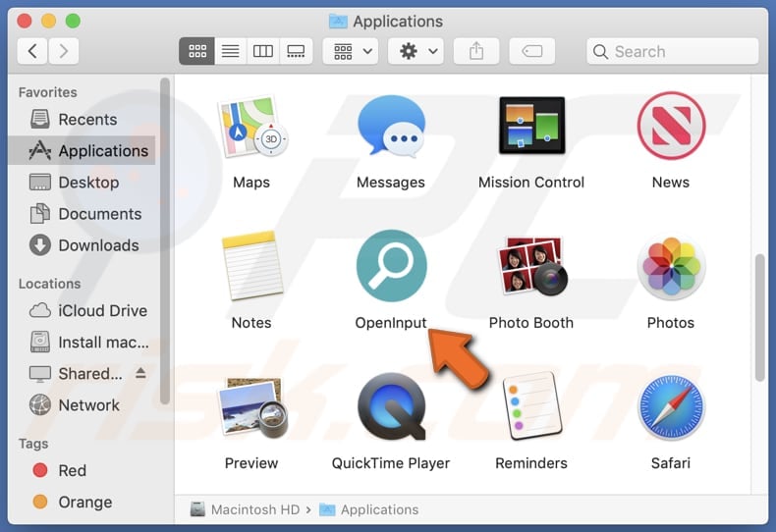Image resolution: width=776 pixels, height=532 pixels.
Task: Open Documents in the sidebar
Action: pos(82,214)
